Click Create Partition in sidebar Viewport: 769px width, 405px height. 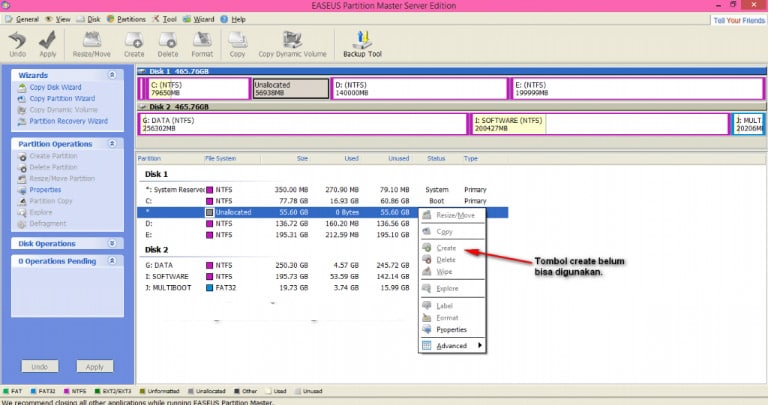pos(48,156)
